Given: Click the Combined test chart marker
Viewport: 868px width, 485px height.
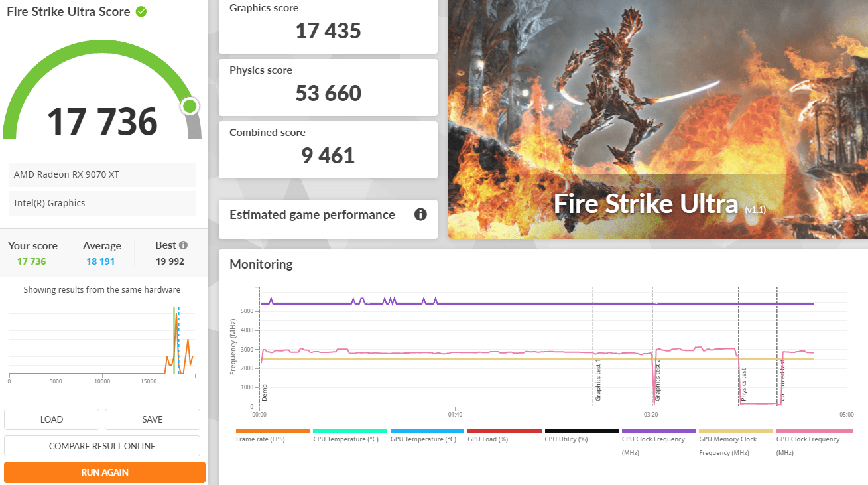Looking at the screenshot, I should pos(782,381).
